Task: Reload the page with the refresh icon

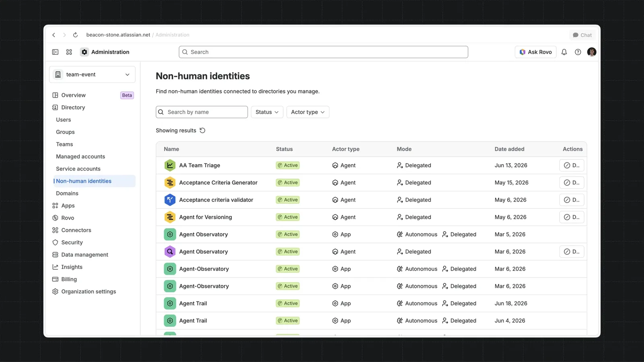Action: [x=75, y=35]
